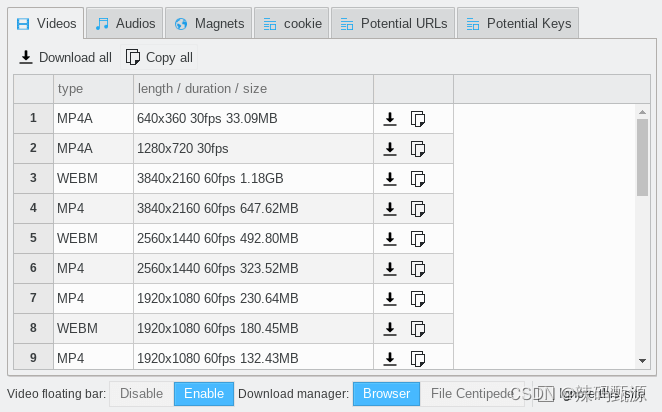
Task: Download the 3840x2160 WEBM 1.18GB video
Action: click(390, 179)
